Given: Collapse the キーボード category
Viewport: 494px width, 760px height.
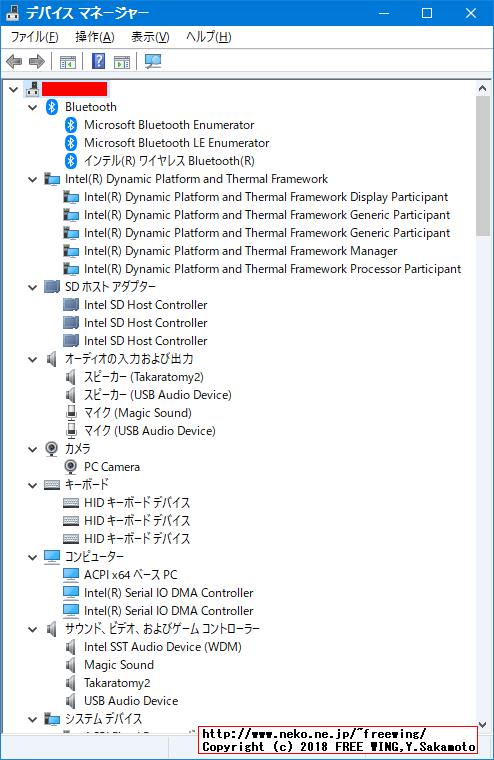Looking at the screenshot, I should [x=32, y=485].
